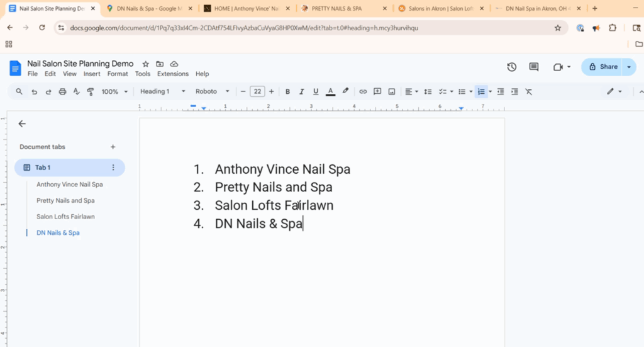Click the Share button
The height and width of the screenshot is (347, 644).
[603, 67]
